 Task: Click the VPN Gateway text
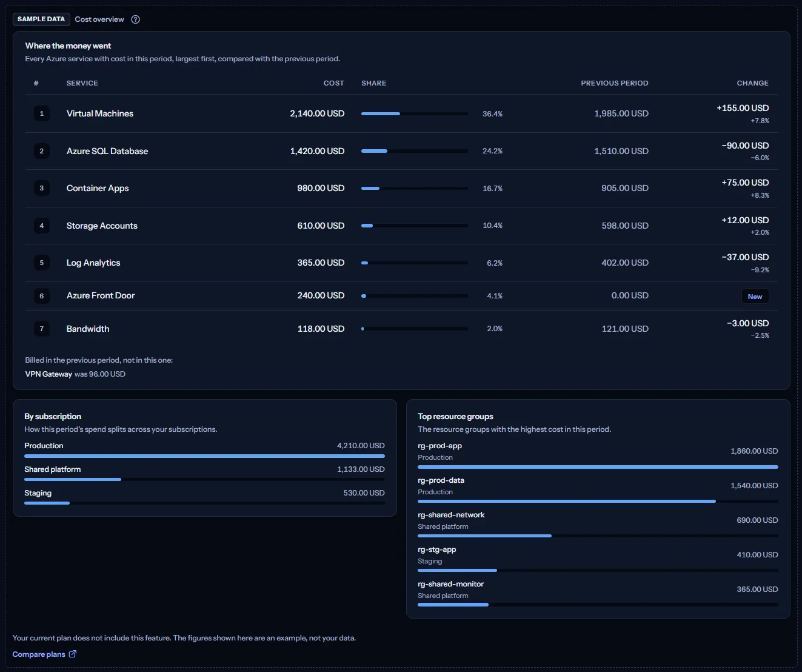click(x=48, y=374)
